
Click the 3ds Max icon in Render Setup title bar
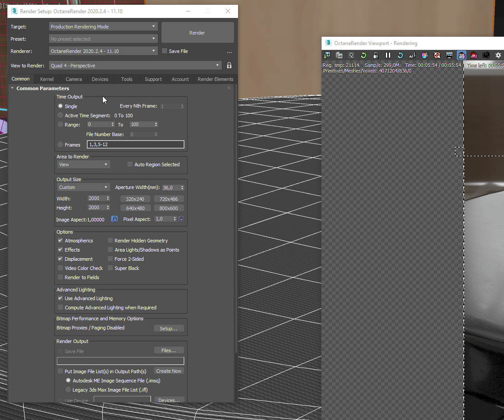tap(14, 11)
